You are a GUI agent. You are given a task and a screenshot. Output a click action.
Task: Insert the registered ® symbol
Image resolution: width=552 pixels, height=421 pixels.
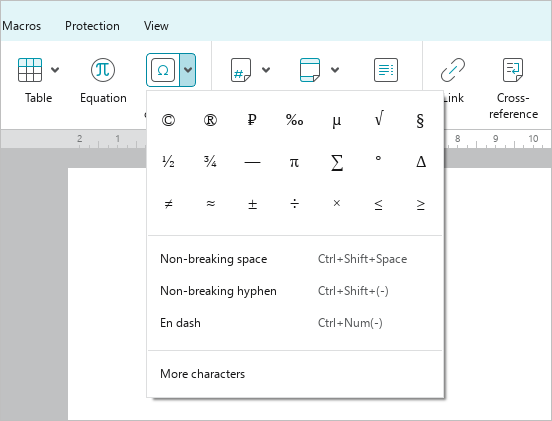[210, 120]
